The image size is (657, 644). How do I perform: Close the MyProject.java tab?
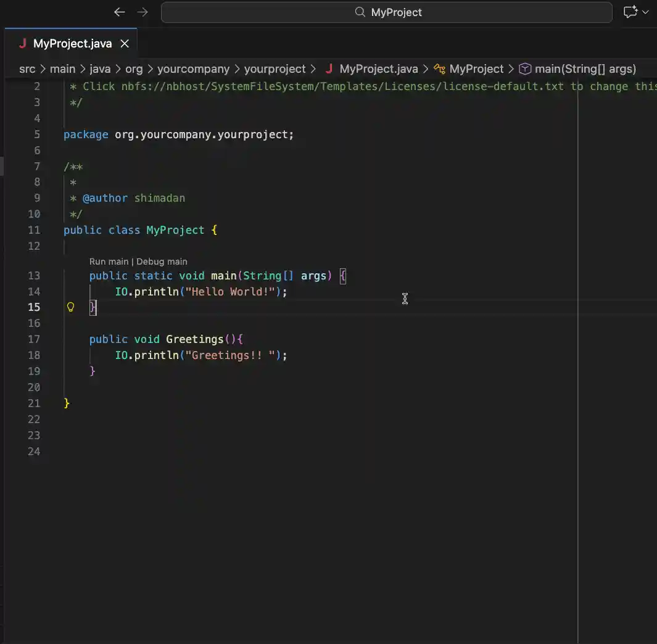point(125,43)
